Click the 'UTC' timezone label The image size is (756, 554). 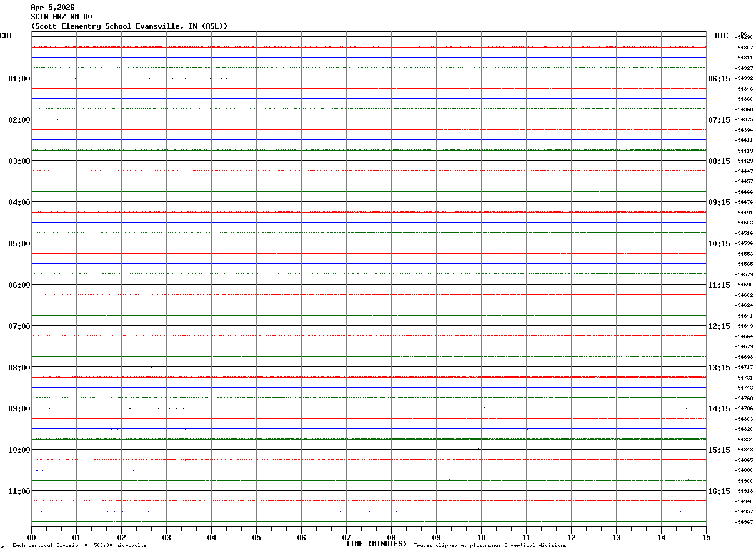click(x=722, y=36)
